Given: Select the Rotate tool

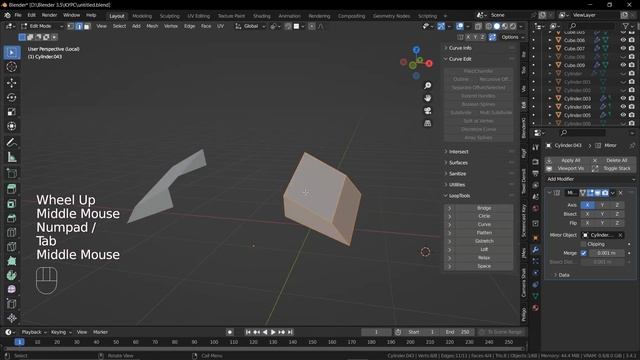Looking at the screenshot, I should pyautogui.click(x=11, y=98).
